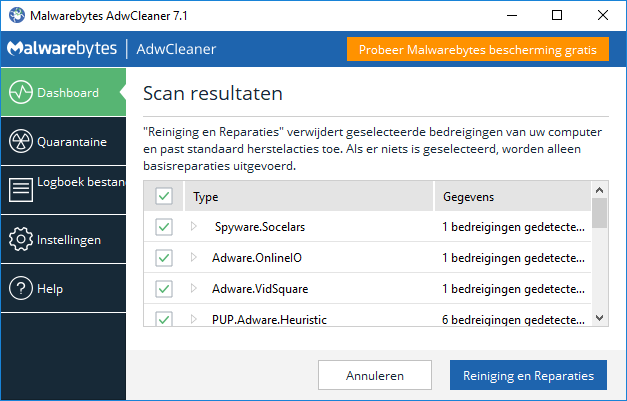Click the scrollbar down arrow
The image size is (627, 401).
pos(599,318)
